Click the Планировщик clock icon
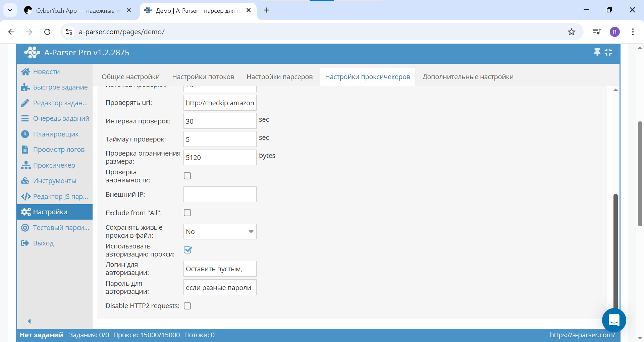The width and height of the screenshot is (644, 342). coord(25,134)
